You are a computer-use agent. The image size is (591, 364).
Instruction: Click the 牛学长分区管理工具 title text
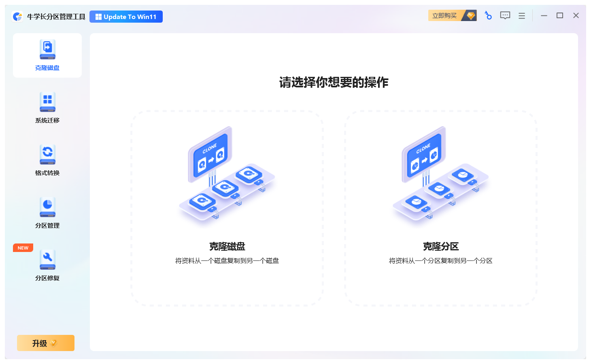pos(56,17)
